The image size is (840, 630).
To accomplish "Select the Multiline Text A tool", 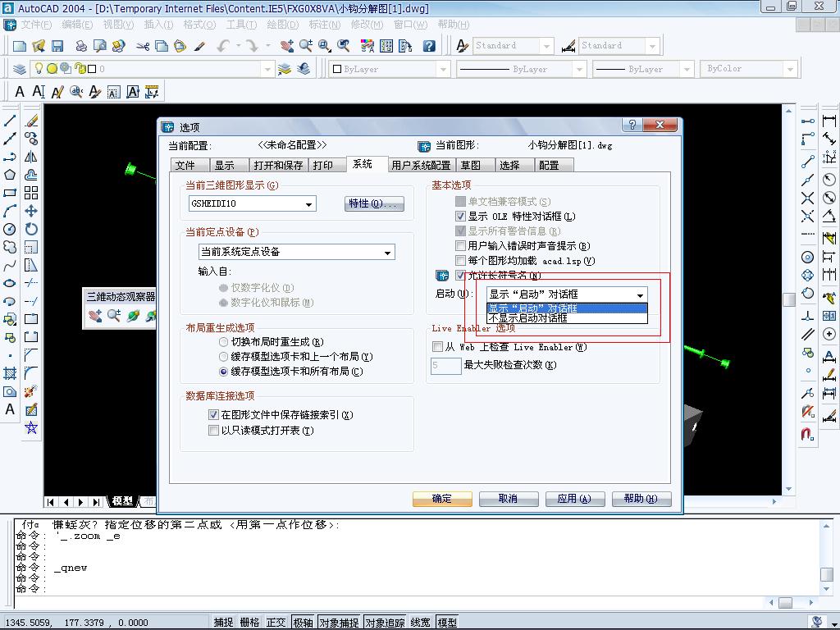I will click(x=10, y=409).
